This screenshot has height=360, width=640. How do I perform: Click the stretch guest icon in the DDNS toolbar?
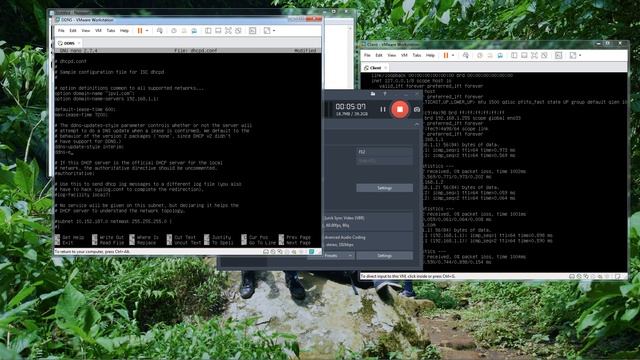pos(267,31)
